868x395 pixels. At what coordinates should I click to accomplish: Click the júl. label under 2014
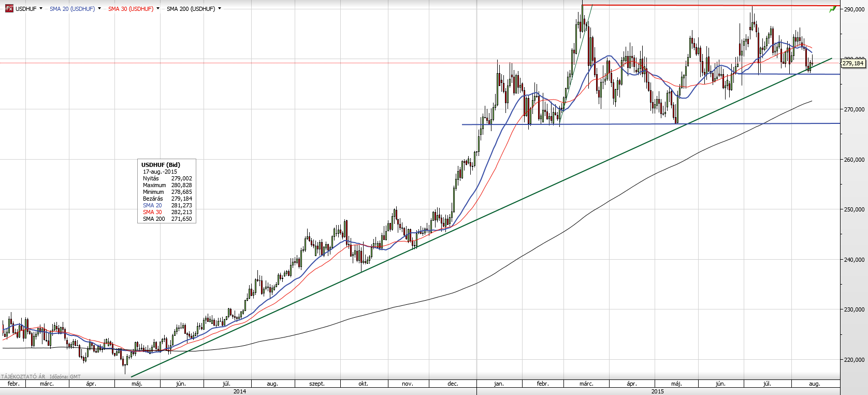coord(226,384)
